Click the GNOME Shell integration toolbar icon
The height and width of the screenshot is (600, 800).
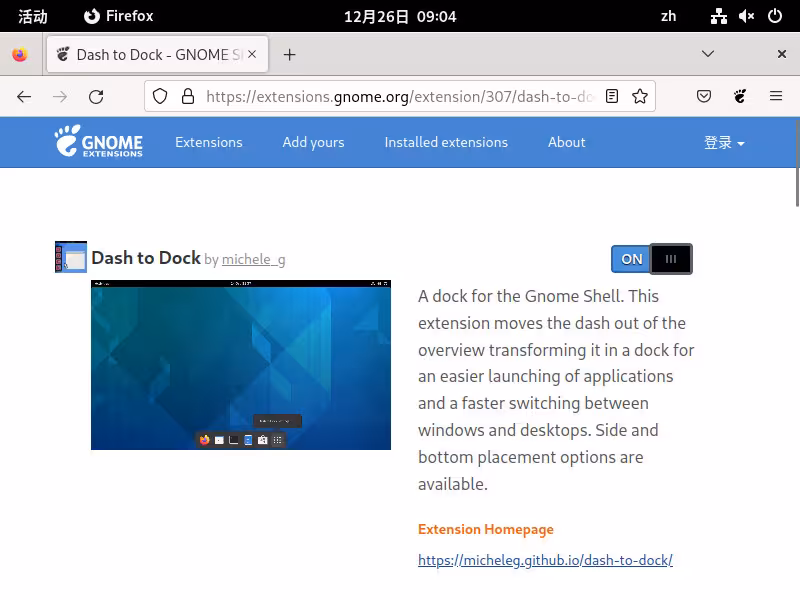tap(740, 96)
